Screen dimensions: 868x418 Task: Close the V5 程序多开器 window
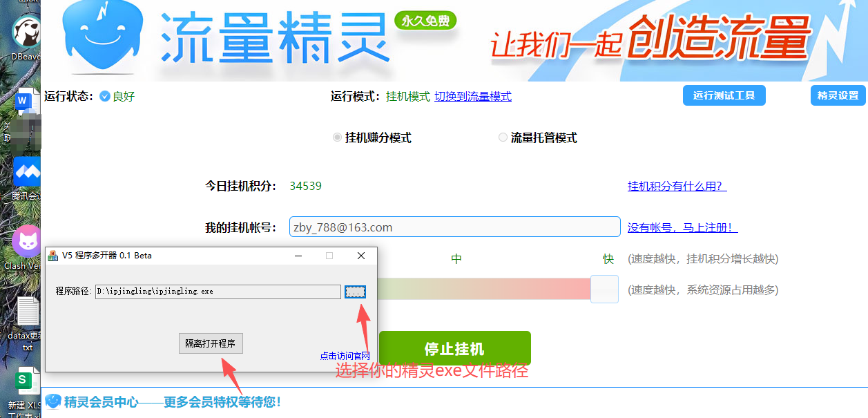361,256
